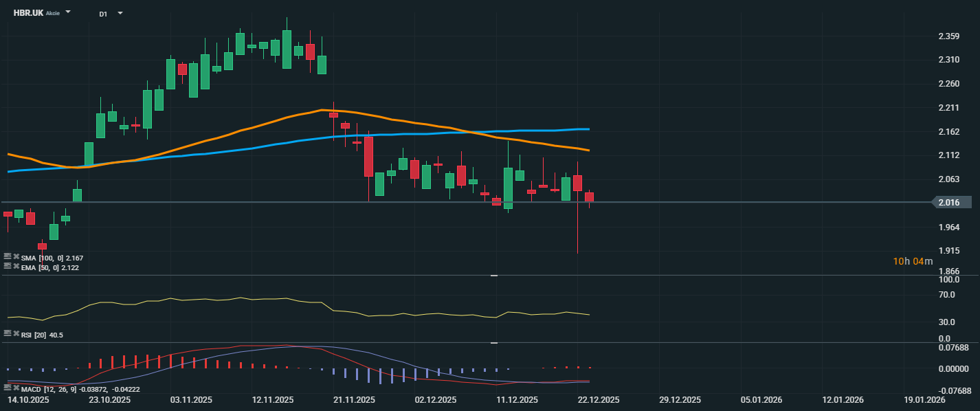The width and height of the screenshot is (980, 411).
Task: Click the 23.10.2025 date label
Action: click(x=110, y=399)
